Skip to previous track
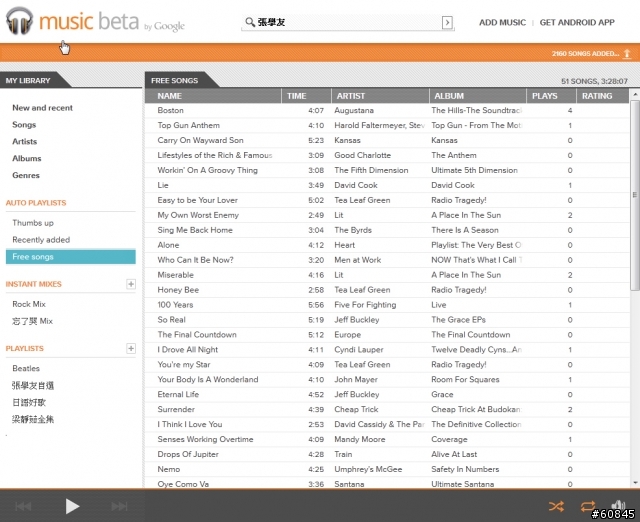 (x=23, y=506)
